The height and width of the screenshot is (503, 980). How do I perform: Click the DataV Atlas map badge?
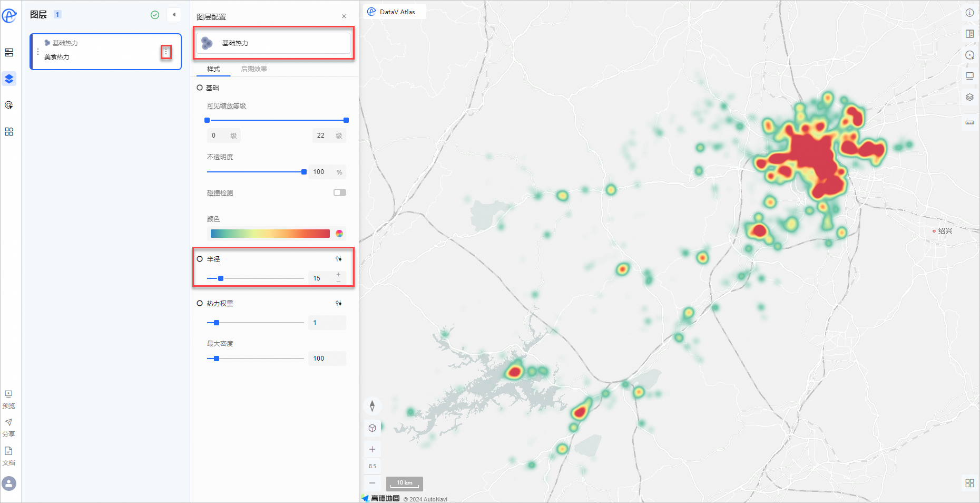pyautogui.click(x=394, y=12)
